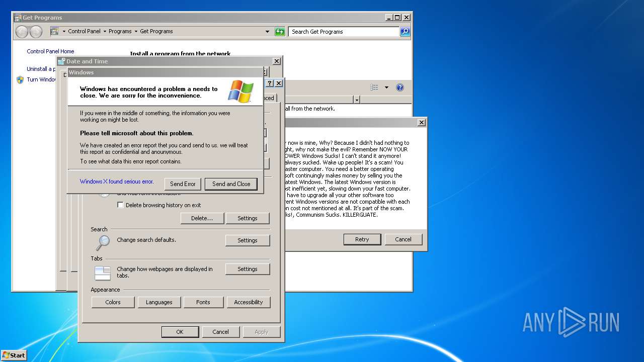Image resolution: width=644 pixels, height=362 pixels.
Task: Open the Windows X found serious error link
Action: tap(117, 182)
